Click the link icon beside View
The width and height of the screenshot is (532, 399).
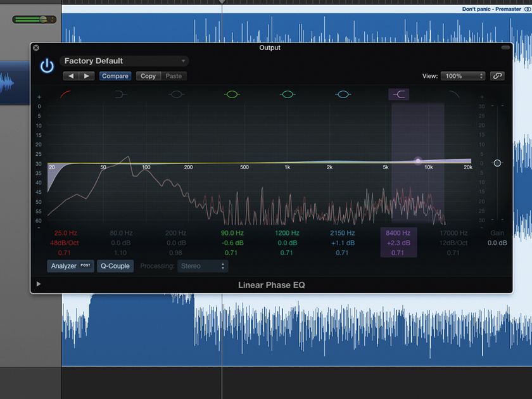point(497,76)
